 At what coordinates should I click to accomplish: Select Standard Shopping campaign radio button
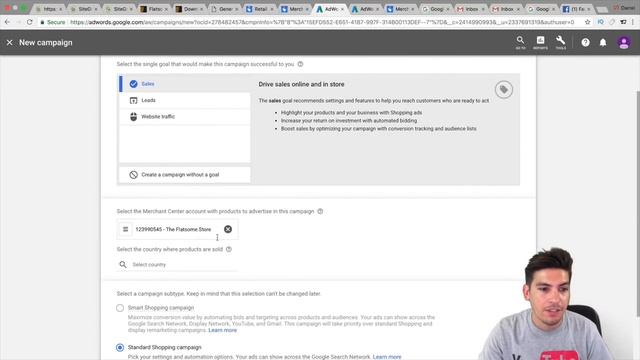pyautogui.click(x=120, y=347)
